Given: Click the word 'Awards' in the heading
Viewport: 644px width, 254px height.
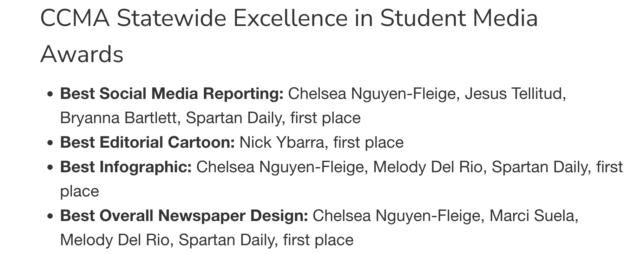Looking at the screenshot, I should click(82, 54).
